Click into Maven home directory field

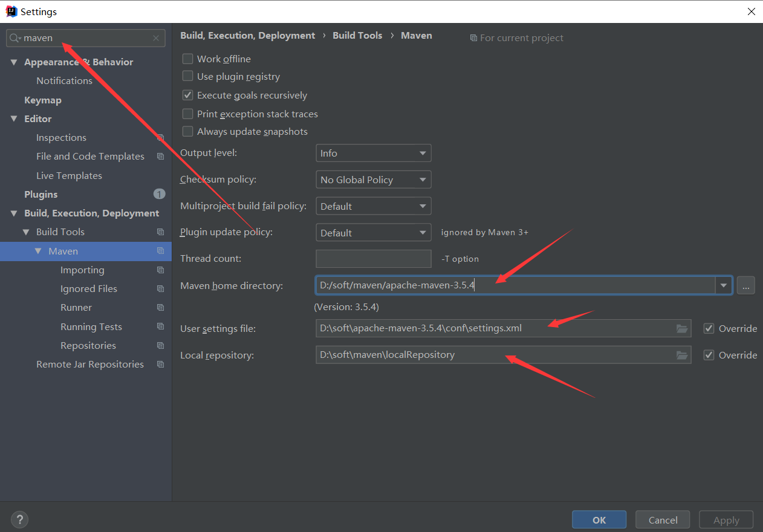516,285
